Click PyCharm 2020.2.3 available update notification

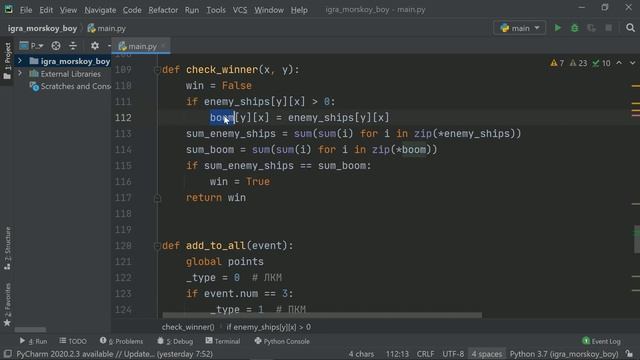point(114,353)
